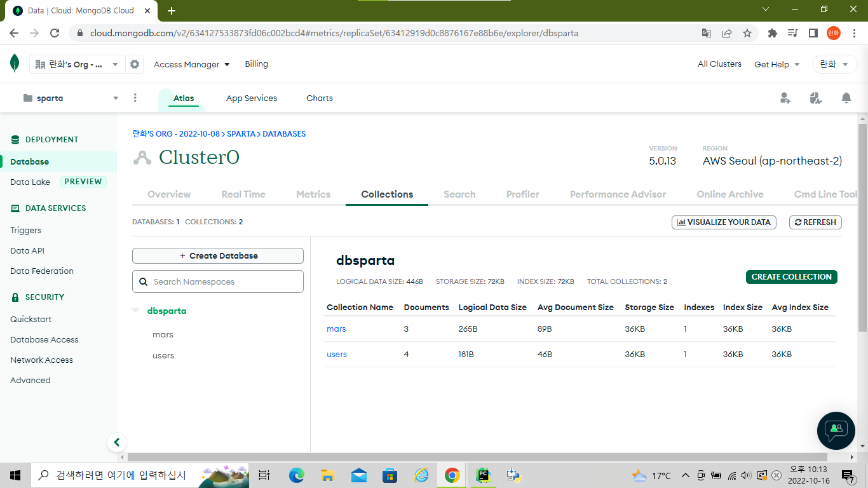Open Microsoft Edge from taskbar

coord(297,475)
